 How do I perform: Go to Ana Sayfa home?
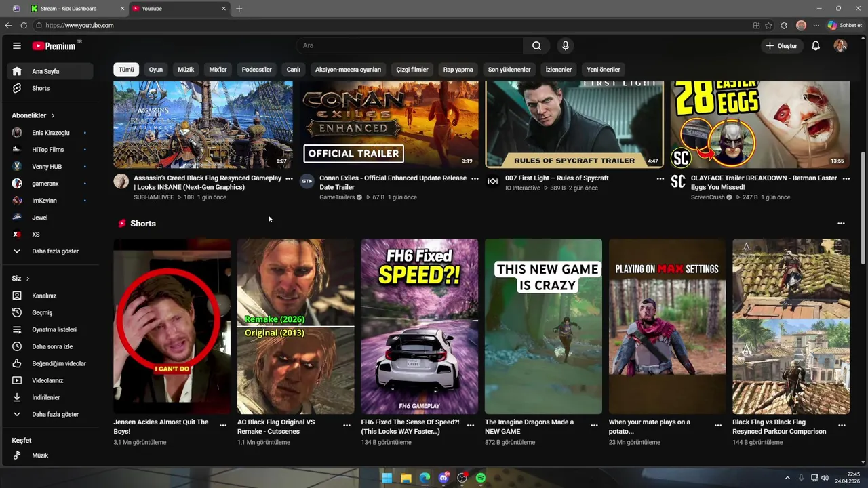point(50,71)
